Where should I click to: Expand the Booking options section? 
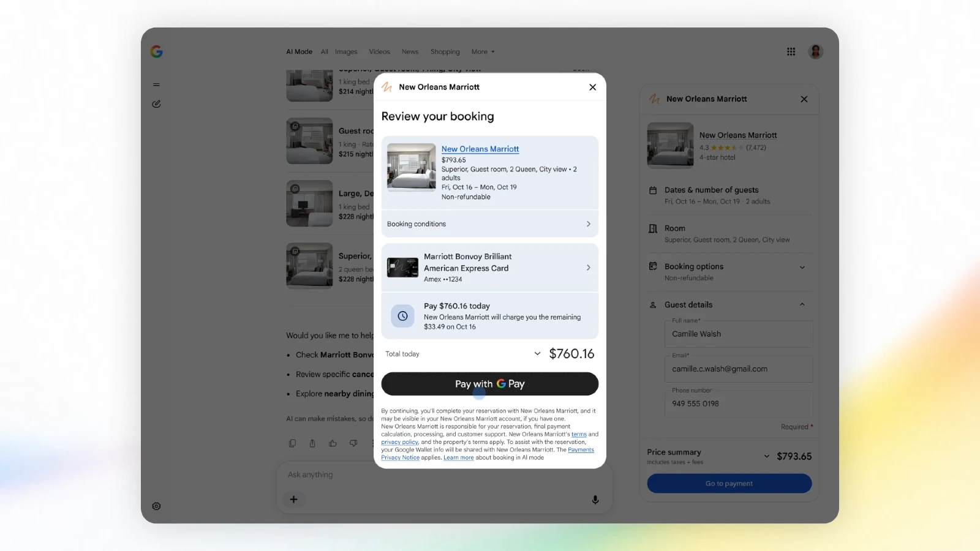[x=802, y=267]
